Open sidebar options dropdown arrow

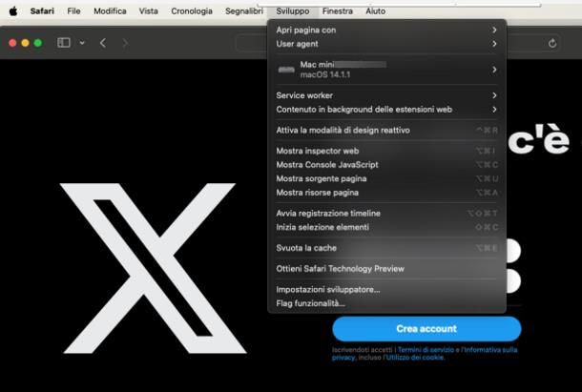[x=82, y=43]
